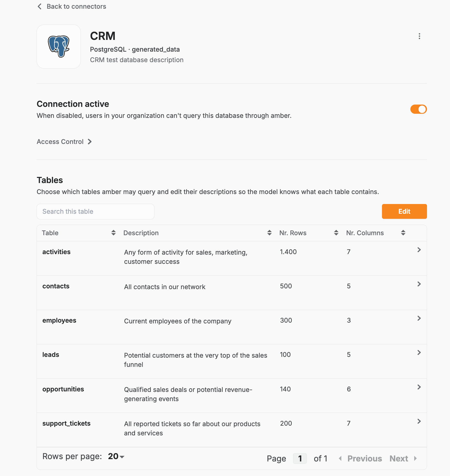Go back to connectors link
Image resolution: width=450 pixels, height=476 pixels.
click(76, 6)
